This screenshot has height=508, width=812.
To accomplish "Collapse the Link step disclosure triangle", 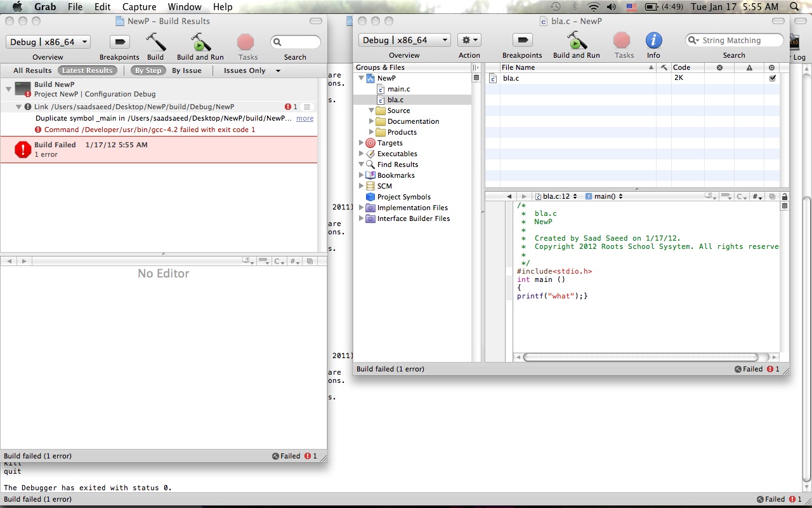I will [18, 107].
